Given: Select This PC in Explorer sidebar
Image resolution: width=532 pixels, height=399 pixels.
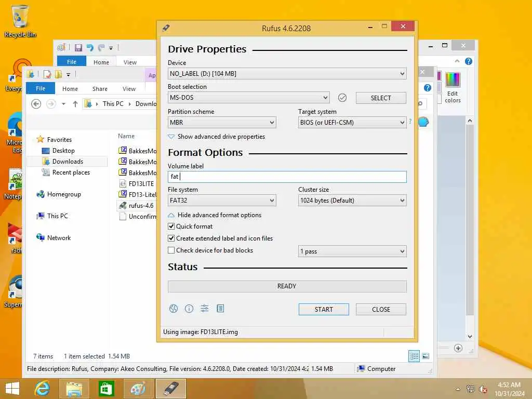Looking at the screenshot, I should (x=57, y=216).
